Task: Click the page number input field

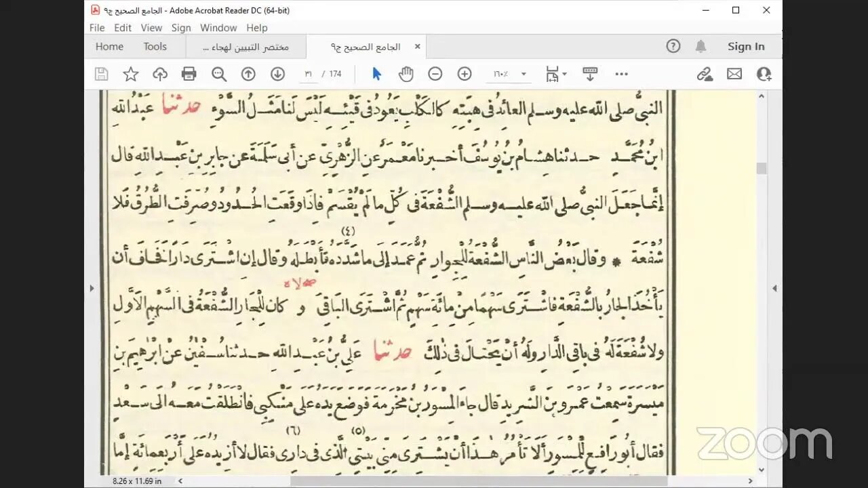Action: [x=309, y=74]
